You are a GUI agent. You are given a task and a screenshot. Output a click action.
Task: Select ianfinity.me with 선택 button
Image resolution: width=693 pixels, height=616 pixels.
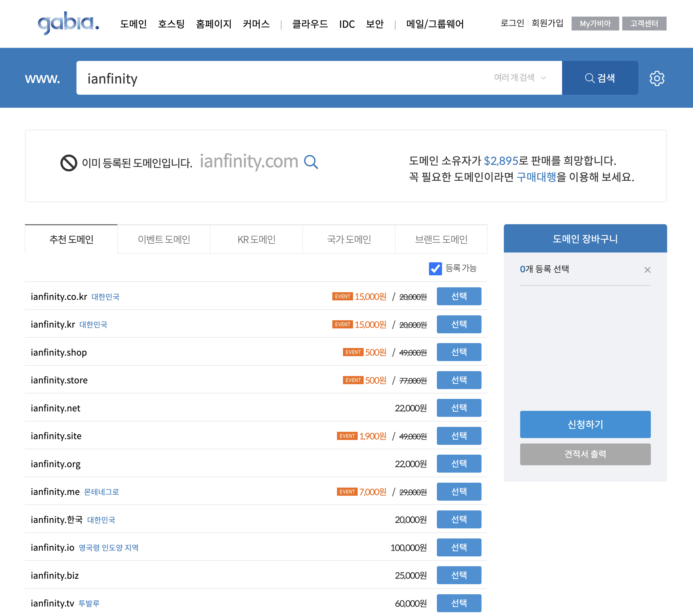click(459, 492)
